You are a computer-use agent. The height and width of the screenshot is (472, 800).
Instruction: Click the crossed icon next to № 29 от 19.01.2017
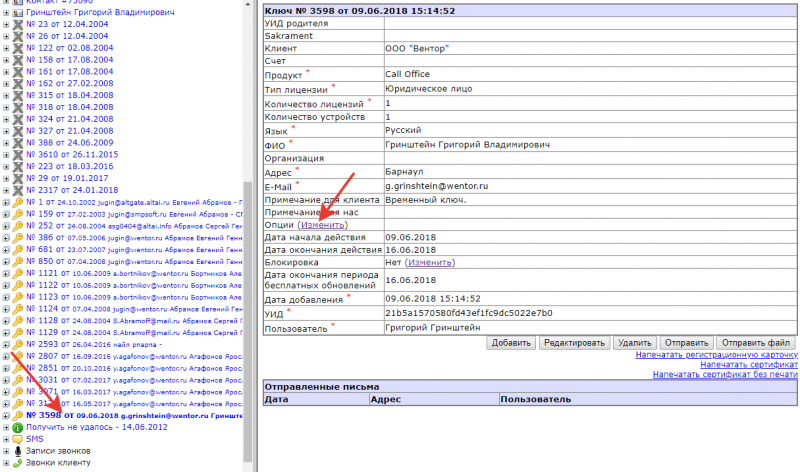(18, 178)
